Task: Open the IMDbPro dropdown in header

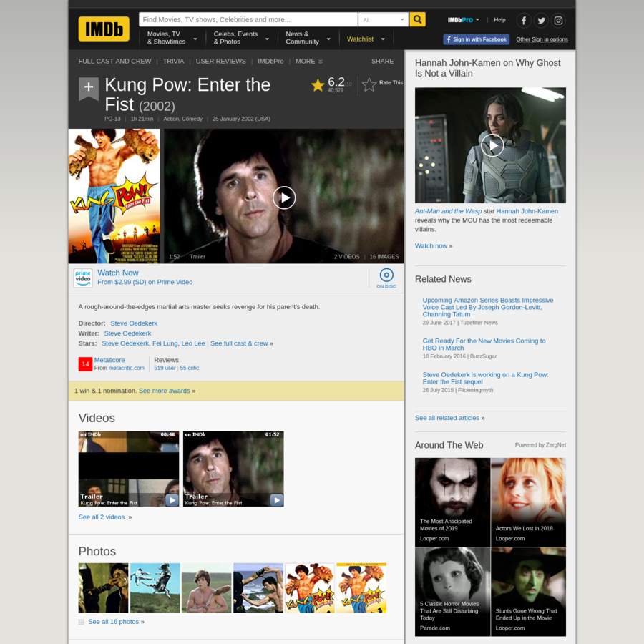Action: pyautogui.click(x=463, y=20)
